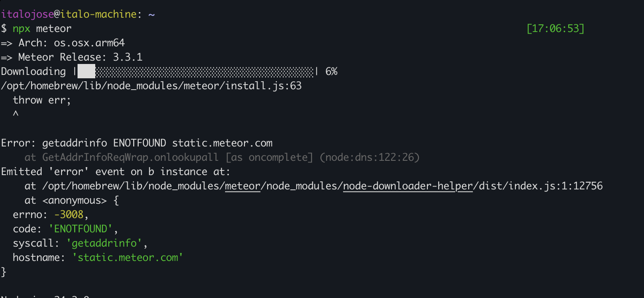Click the npx command word
Image resolution: width=644 pixels, height=298 pixels.
(21, 29)
